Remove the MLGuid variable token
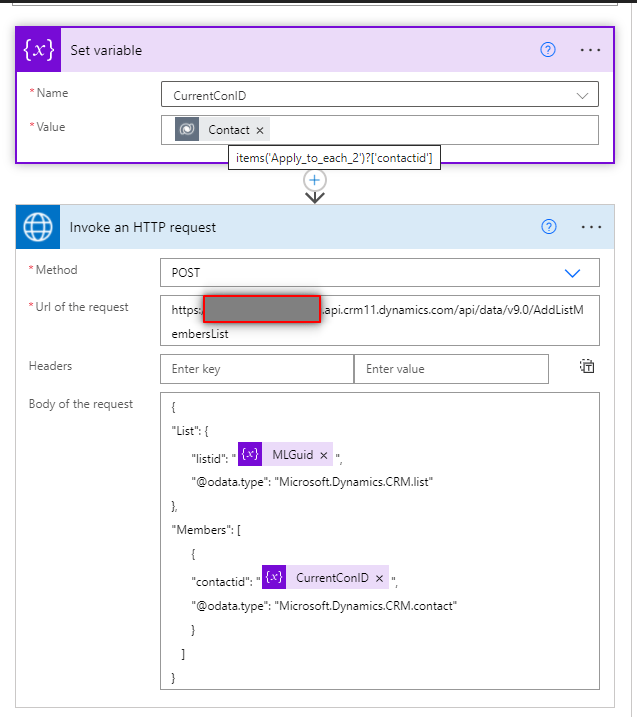Viewport: 637px width, 717px height. pyautogui.click(x=324, y=455)
